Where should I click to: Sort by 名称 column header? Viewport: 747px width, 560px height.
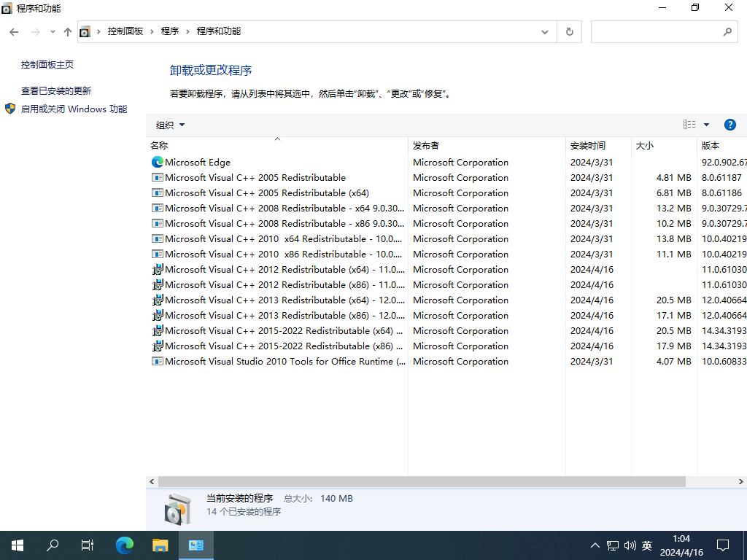(x=276, y=145)
